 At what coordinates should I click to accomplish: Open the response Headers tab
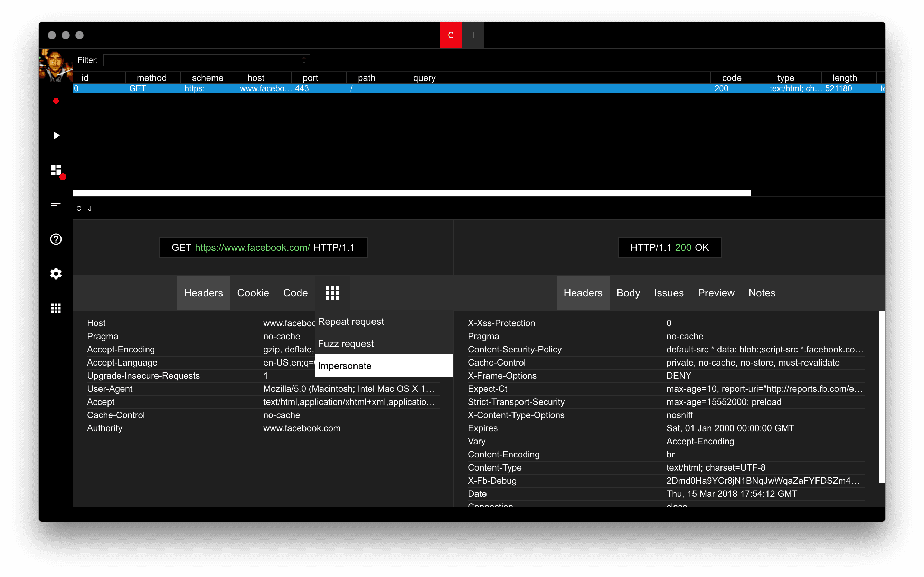[x=583, y=293]
